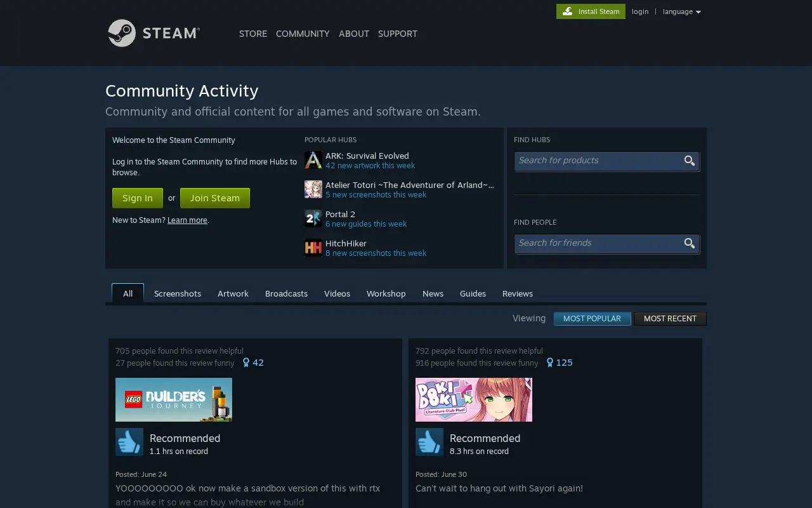Open '8 new screenshots this week' link
812x508 pixels.
[376, 253]
